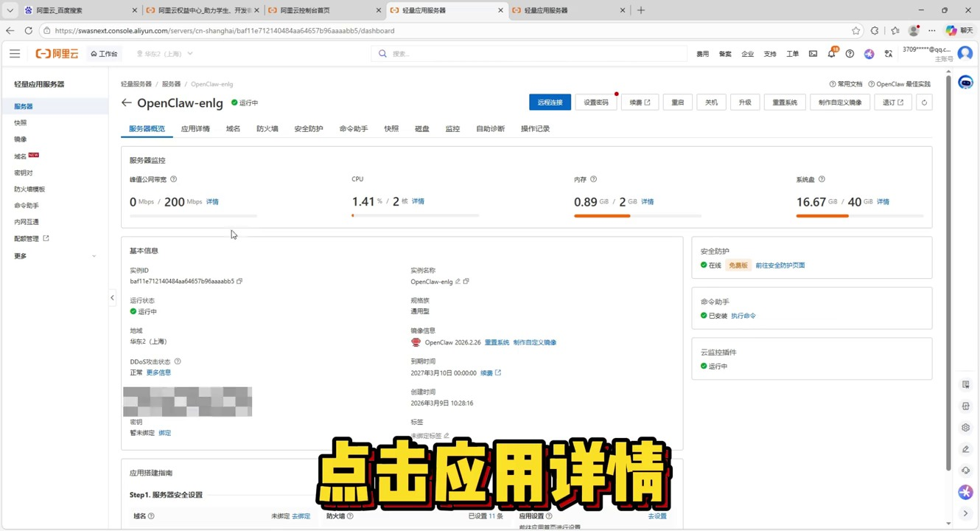
Task: Select 快照 in the left sidebar
Action: pos(21,123)
